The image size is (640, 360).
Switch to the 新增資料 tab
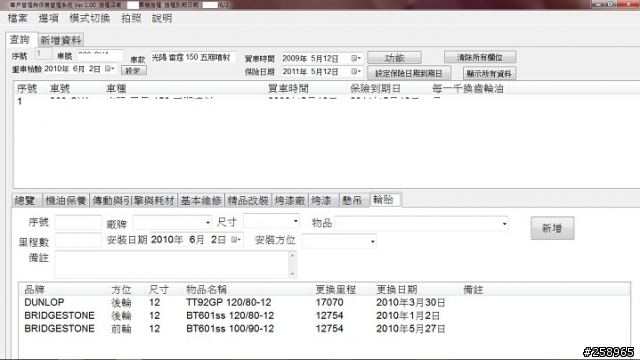click(x=61, y=40)
